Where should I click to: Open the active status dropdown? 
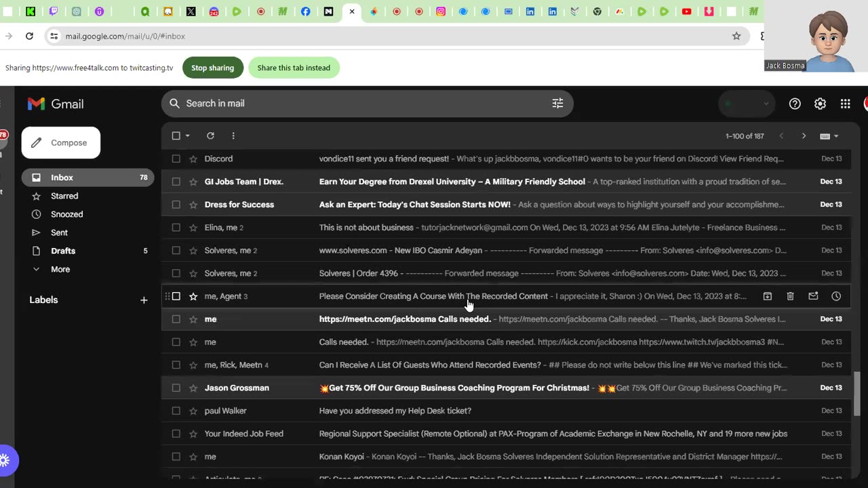[746, 104]
